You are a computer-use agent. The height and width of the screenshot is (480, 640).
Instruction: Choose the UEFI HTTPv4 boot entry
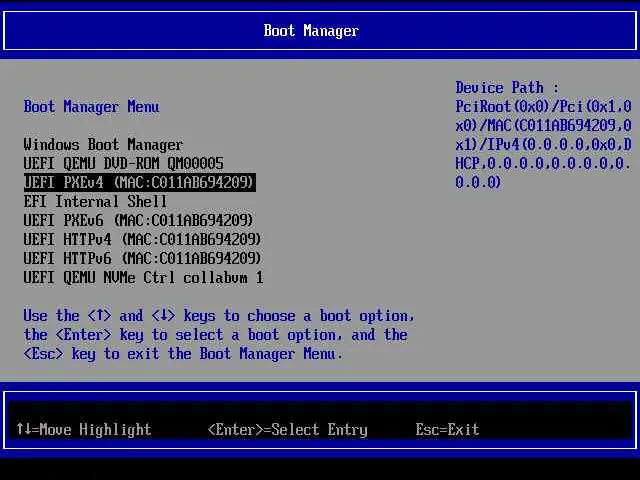(142, 240)
